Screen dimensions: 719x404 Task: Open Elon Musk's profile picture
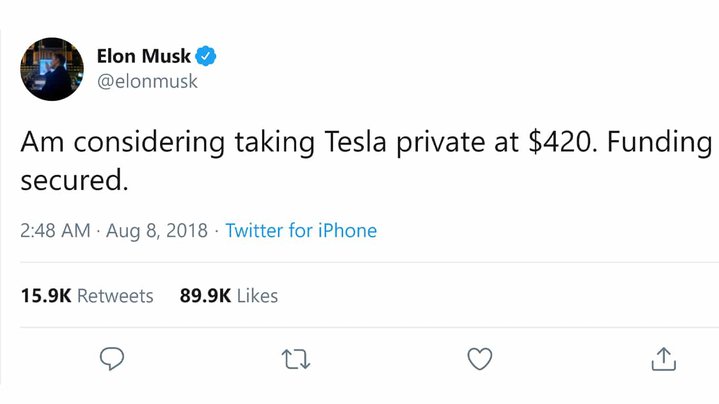pos(52,69)
